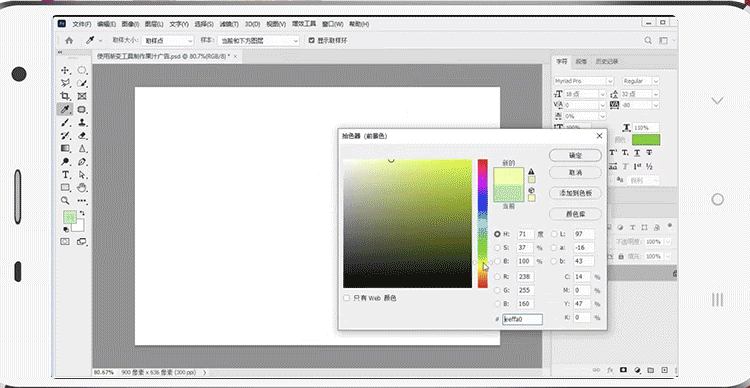Select the S saturation radio button

pos(497,248)
